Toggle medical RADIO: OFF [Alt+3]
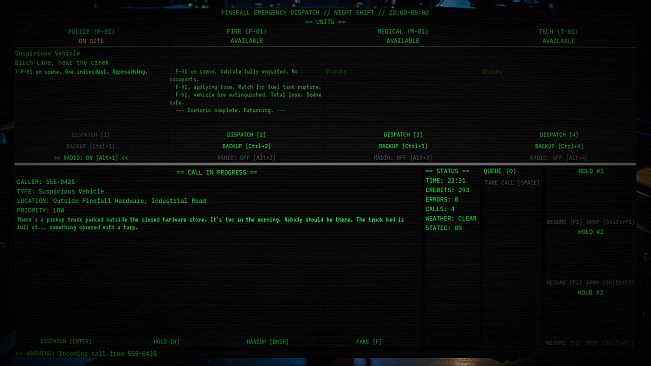 pyautogui.click(x=403, y=158)
